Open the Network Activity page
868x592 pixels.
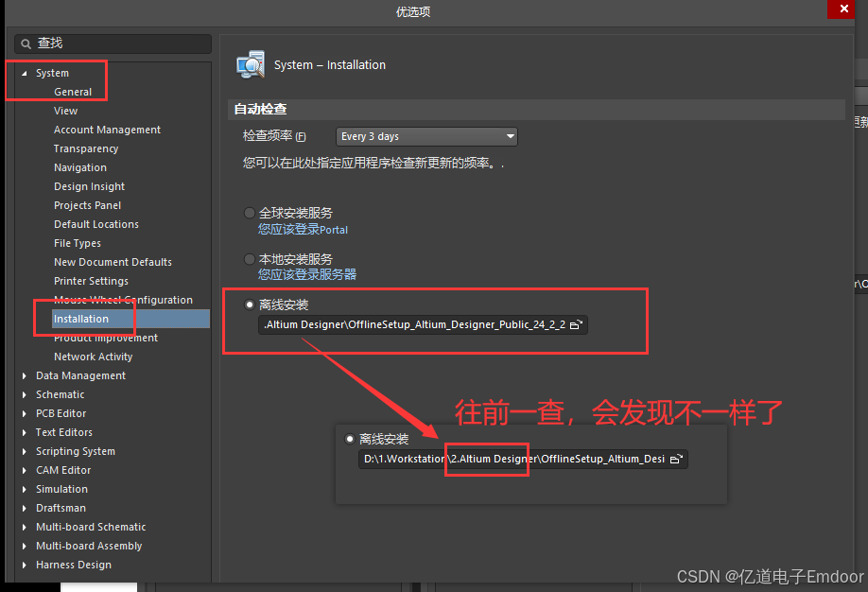pyautogui.click(x=93, y=357)
